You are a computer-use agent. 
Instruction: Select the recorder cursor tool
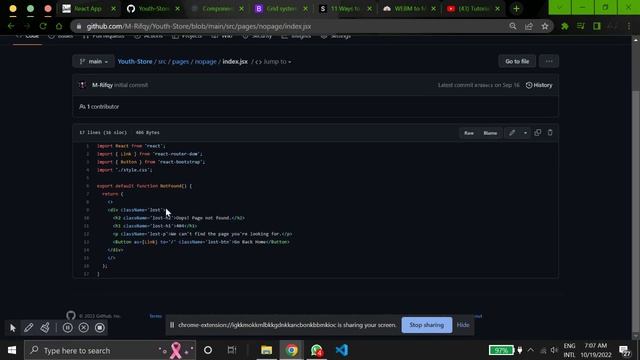(13, 328)
